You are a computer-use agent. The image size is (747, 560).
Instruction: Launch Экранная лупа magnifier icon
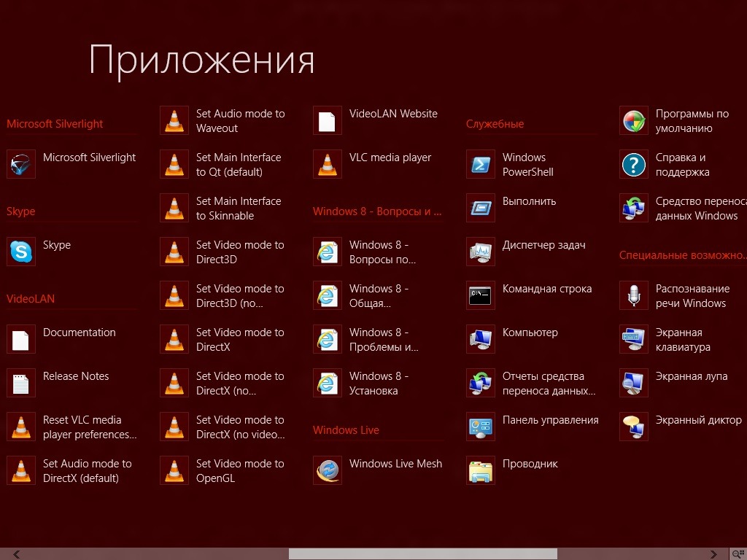[x=634, y=383]
